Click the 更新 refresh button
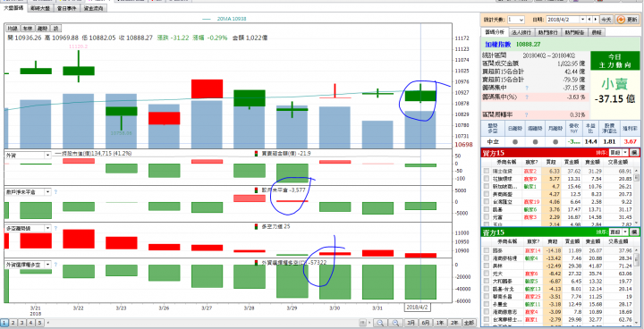Image resolution: width=644 pixels, height=329 pixels. tap(627, 20)
